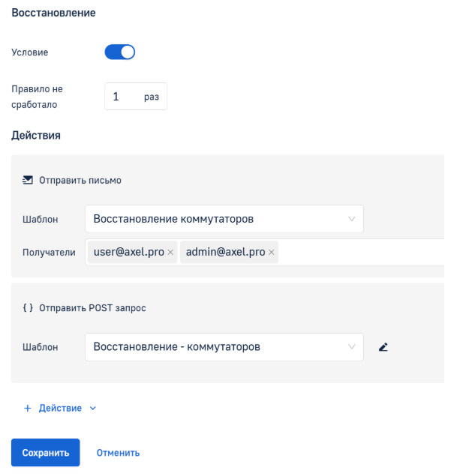Click into the Получатели recipients field
This screenshot has width=451, height=476.
[x=362, y=252]
